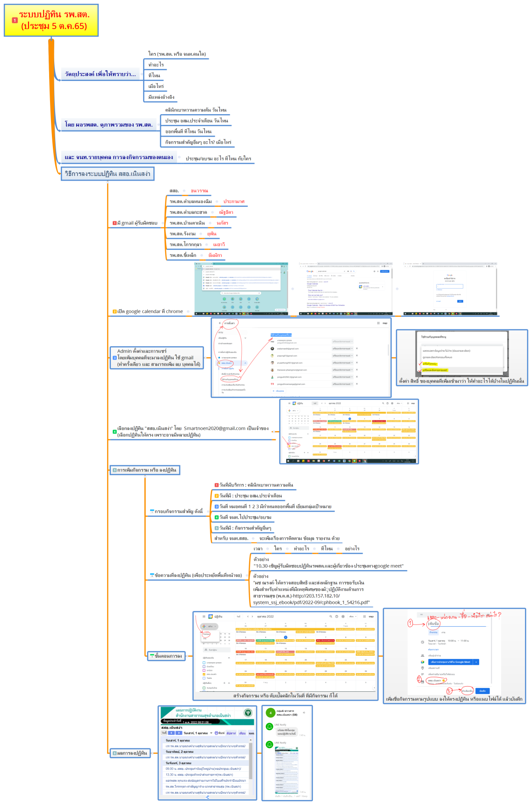Click the red priority 1 icon on root node
Screen dimensions: 532x805
click(x=14, y=20)
